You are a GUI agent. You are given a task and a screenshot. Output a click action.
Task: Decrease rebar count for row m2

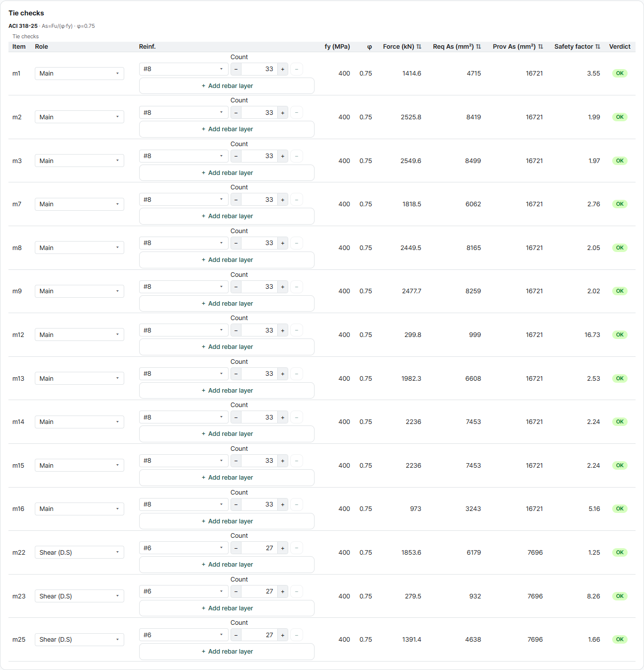tap(236, 113)
